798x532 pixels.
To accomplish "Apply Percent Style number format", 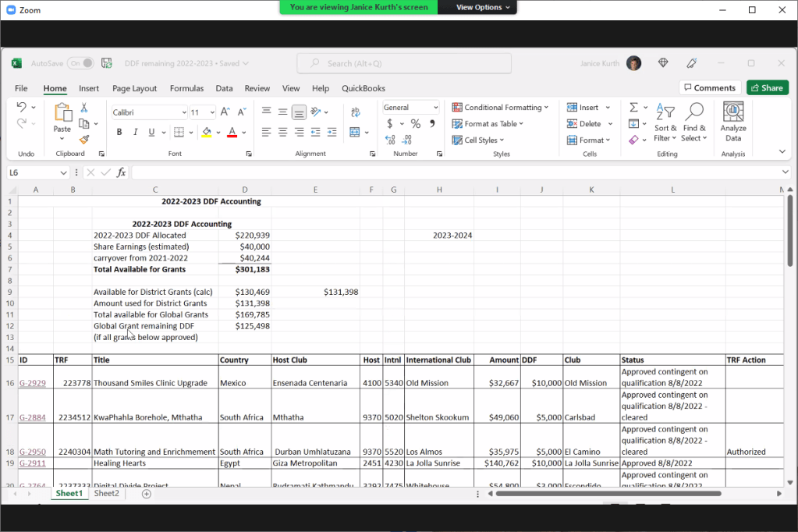I will pyautogui.click(x=415, y=124).
